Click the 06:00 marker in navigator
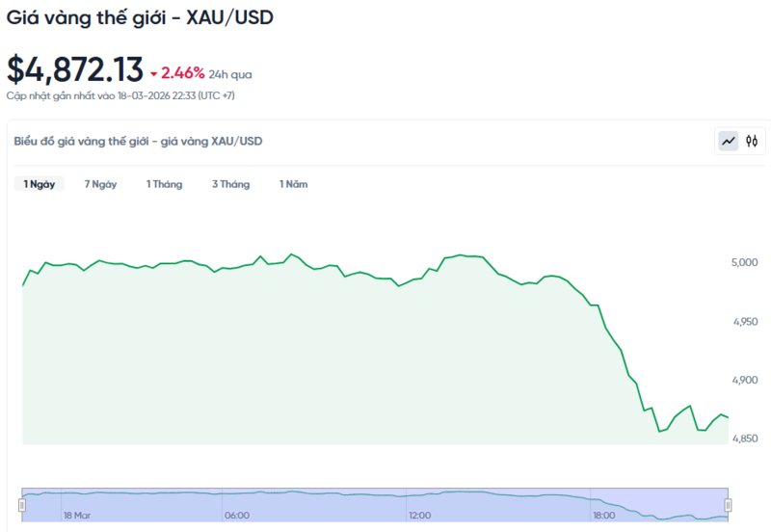Image resolution: width=771 pixels, height=532 pixels. (236, 516)
